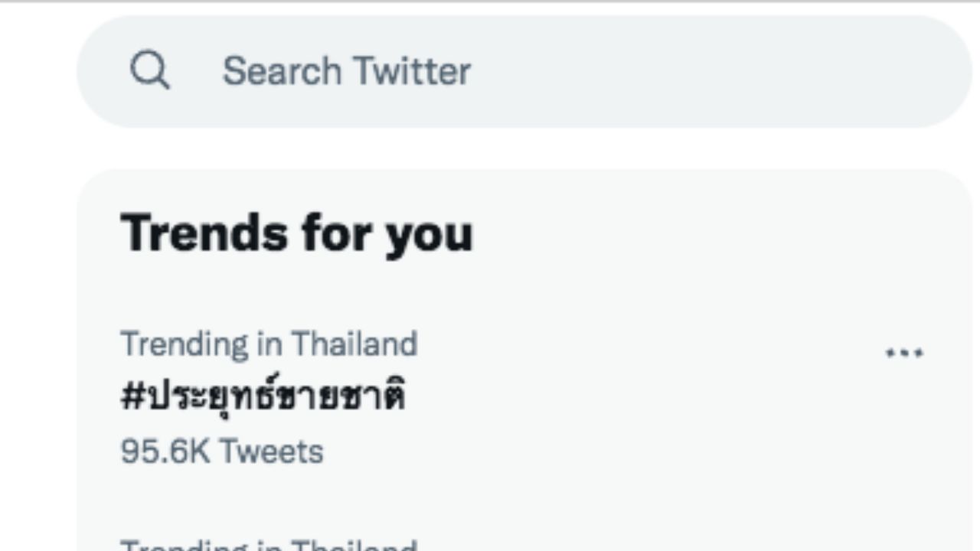Select the first Trending in Thailand label
Viewport: 980px width, 551px height.
pos(269,344)
